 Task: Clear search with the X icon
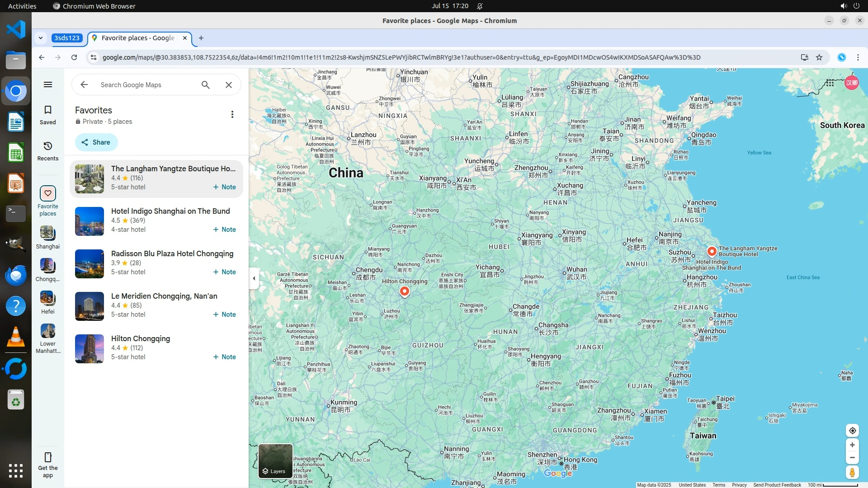[229, 85]
